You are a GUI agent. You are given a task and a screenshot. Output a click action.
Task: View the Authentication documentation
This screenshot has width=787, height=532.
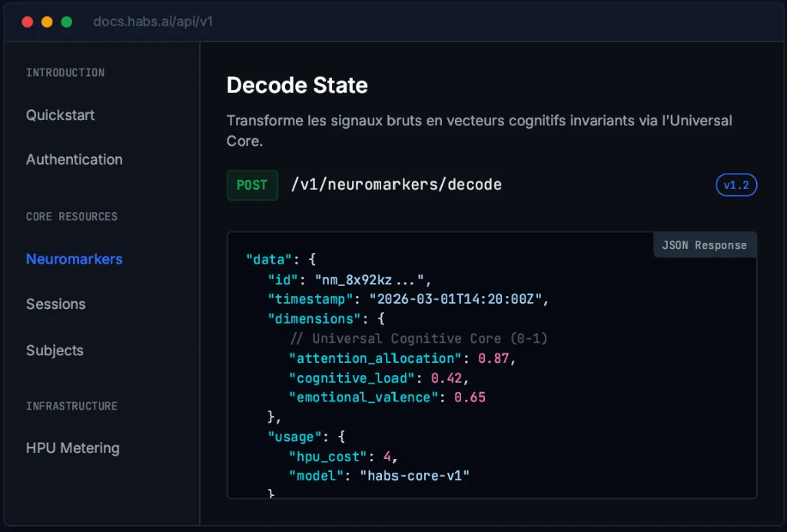tap(74, 159)
